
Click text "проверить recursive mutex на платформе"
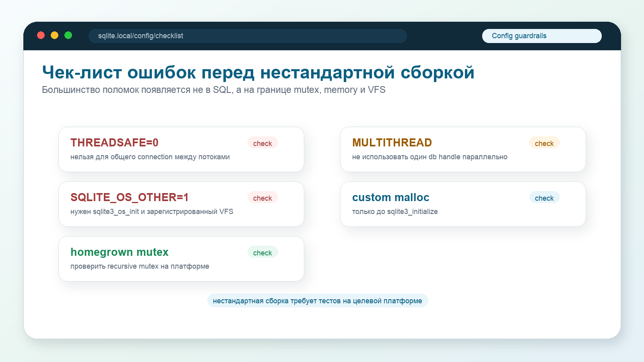pos(140,266)
